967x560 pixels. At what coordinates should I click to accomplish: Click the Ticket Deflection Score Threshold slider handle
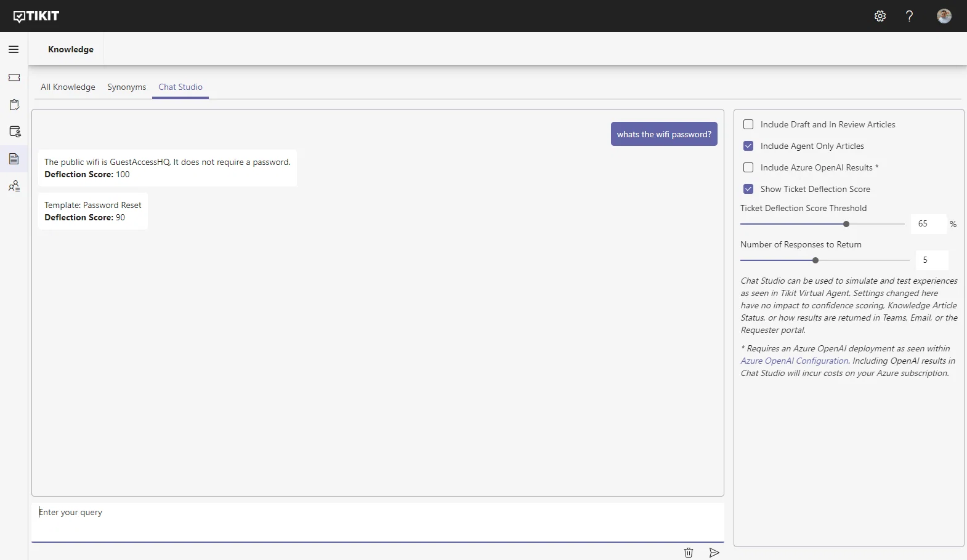point(846,224)
